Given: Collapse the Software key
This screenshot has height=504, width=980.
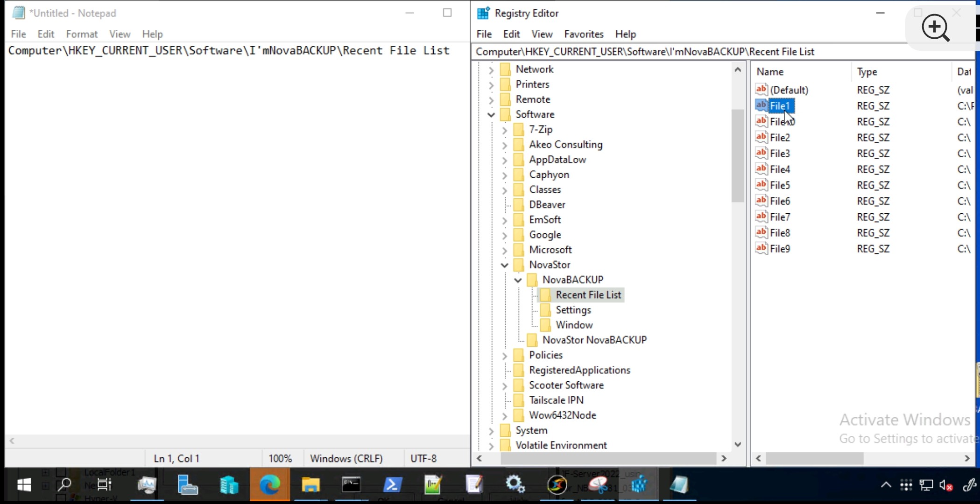Looking at the screenshot, I should click(491, 114).
